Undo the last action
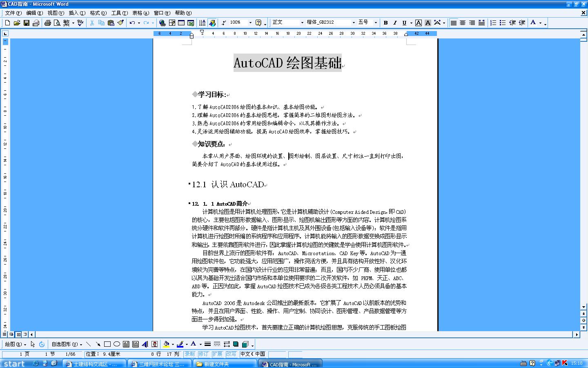This screenshot has width=588, height=368. click(132, 23)
